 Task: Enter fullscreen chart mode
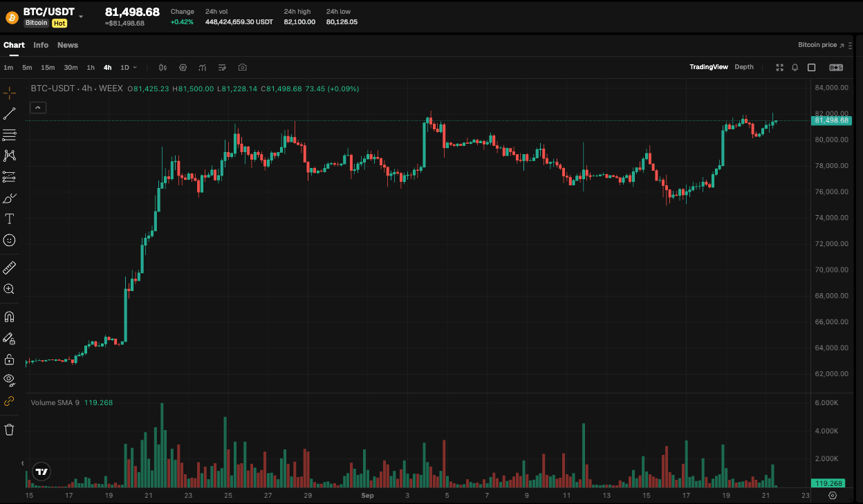pos(779,67)
